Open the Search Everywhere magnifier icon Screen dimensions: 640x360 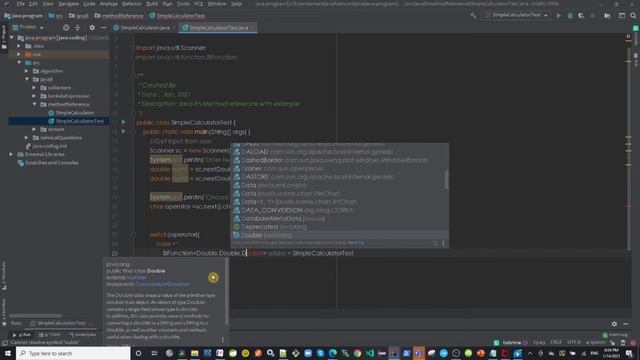(x=633, y=16)
